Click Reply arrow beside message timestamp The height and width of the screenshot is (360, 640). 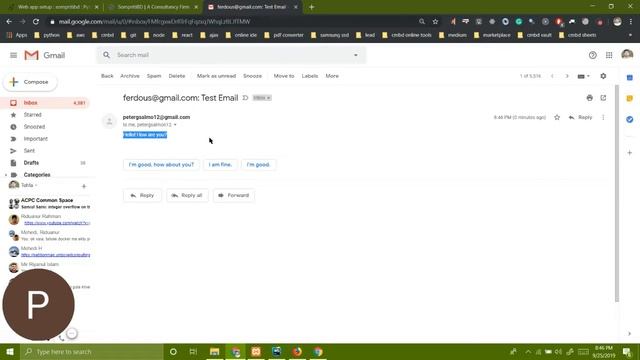pos(580,118)
